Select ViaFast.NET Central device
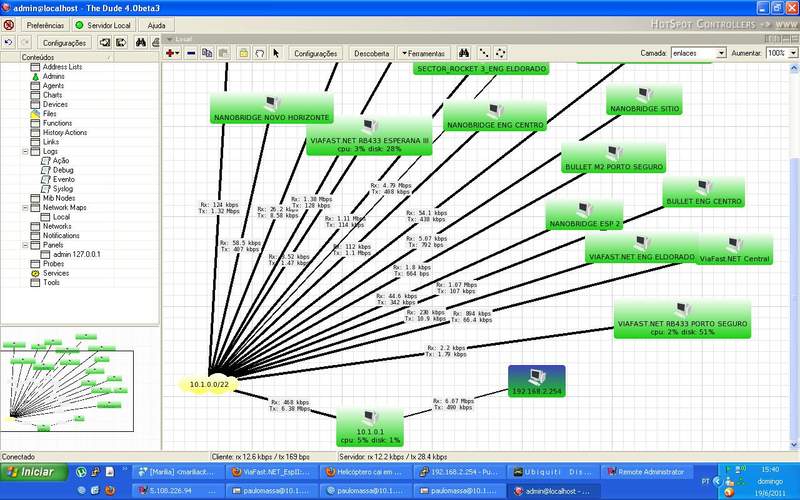 click(x=734, y=250)
